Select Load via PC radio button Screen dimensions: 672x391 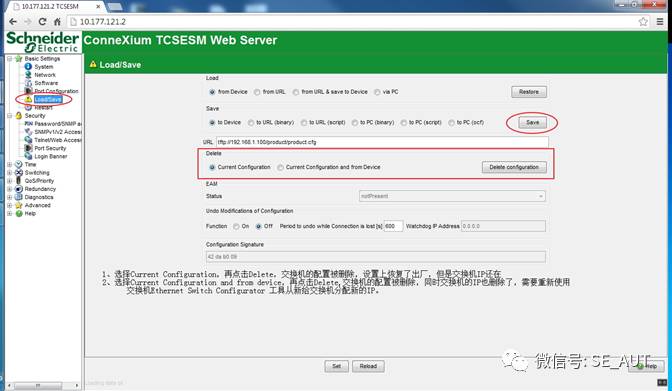point(377,92)
